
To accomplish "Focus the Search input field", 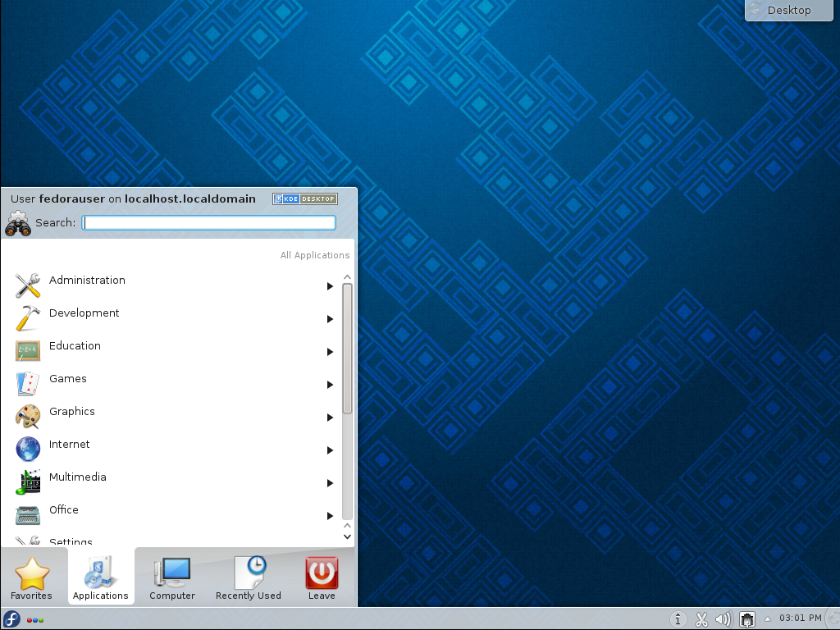I will 209,222.
